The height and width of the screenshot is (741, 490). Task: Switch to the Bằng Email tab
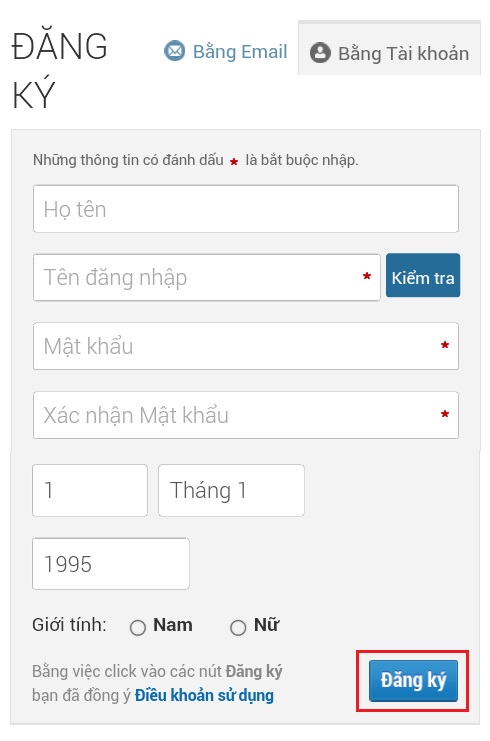coord(225,51)
